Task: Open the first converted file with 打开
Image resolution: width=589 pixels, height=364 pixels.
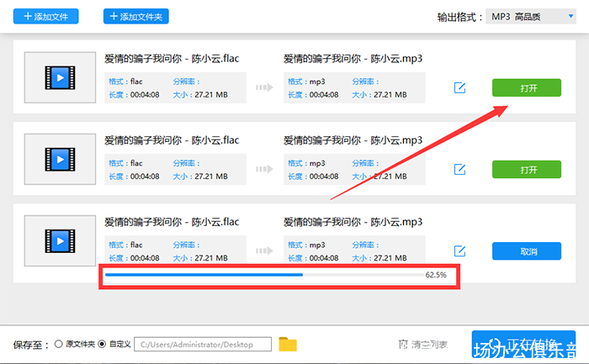Action: click(527, 87)
